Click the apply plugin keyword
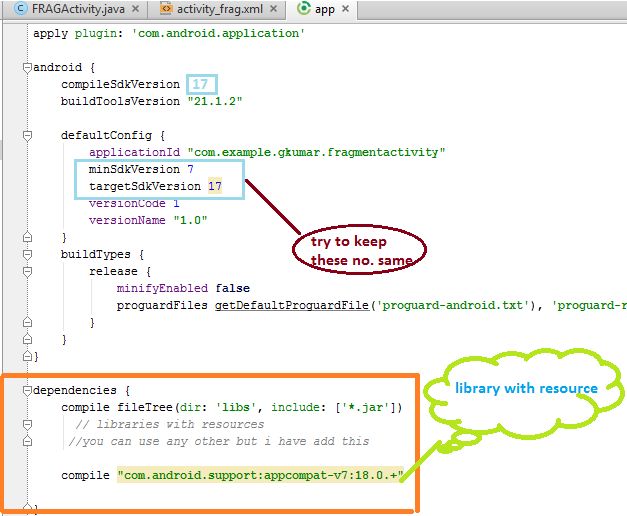 (50, 33)
